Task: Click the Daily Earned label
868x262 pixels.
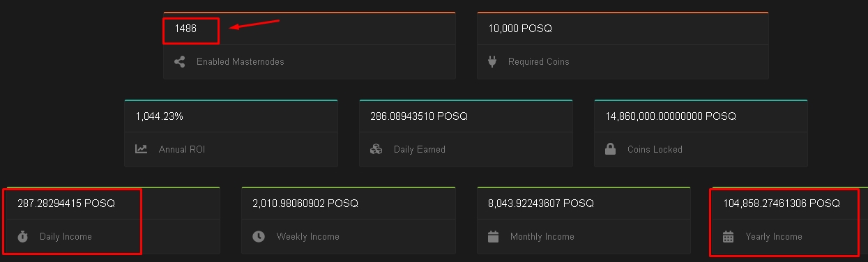Action: 420,149
